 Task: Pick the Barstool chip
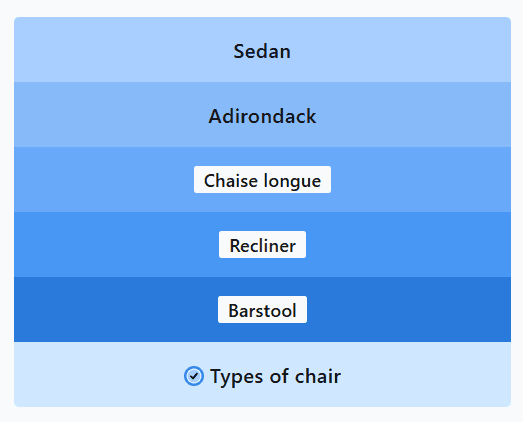[263, 309]
